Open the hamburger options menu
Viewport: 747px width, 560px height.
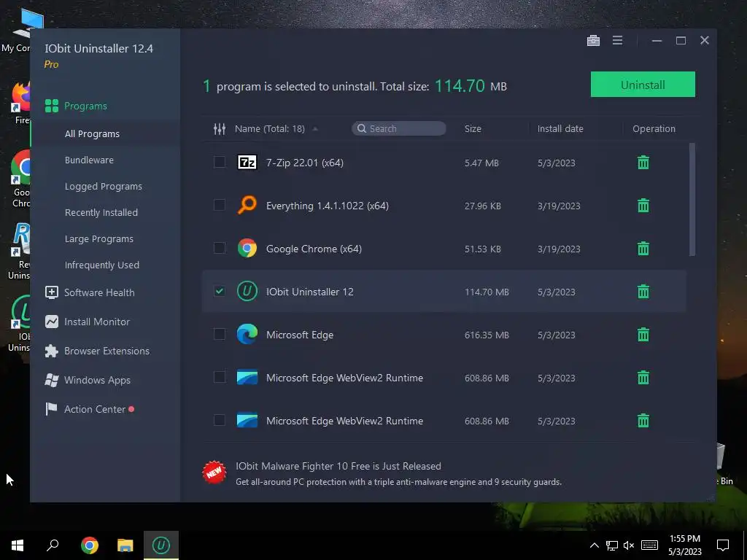click(617, 41)
